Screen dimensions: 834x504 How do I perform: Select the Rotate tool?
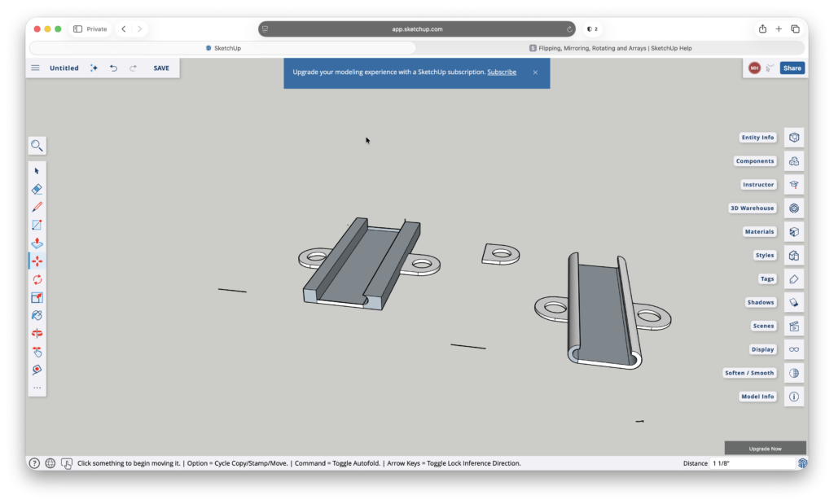(37, 278)
